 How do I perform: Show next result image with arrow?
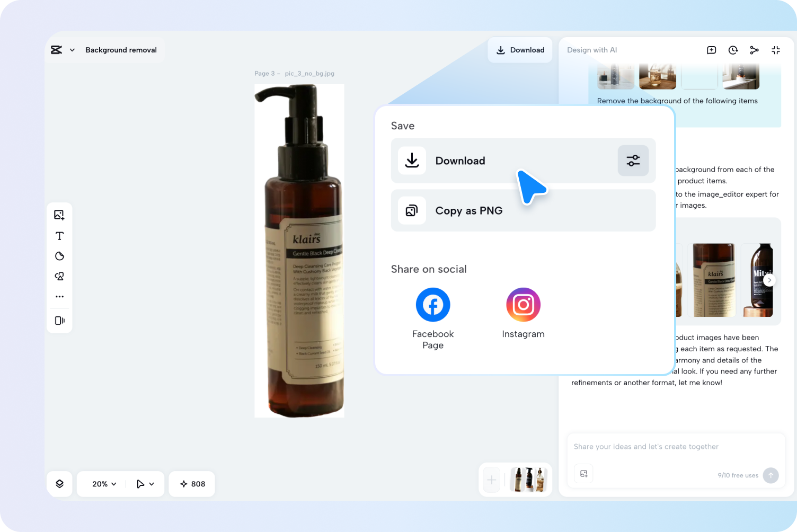pos(769,280)
